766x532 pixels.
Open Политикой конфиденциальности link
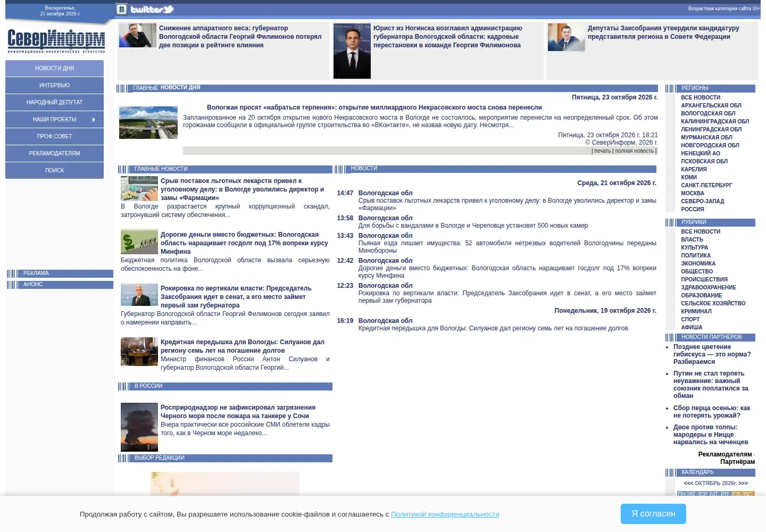click(x=445, y=514)
